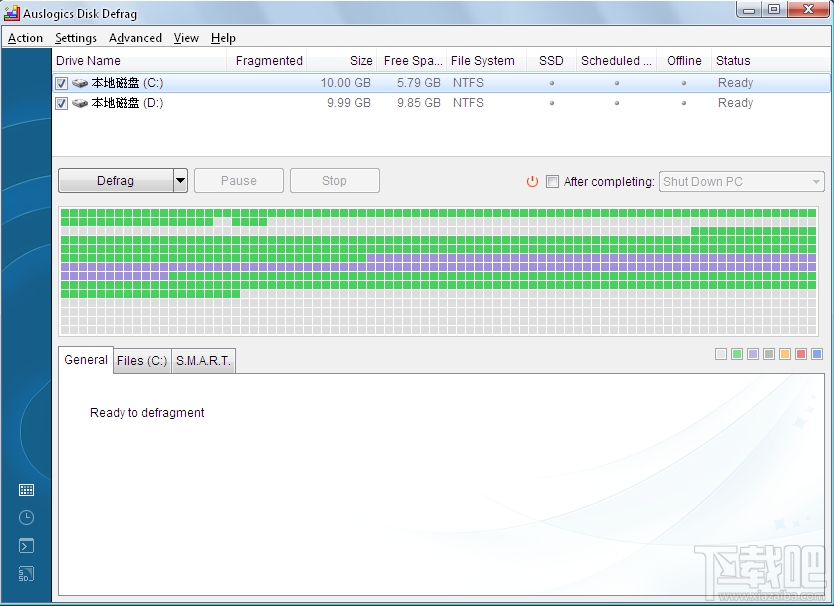
Task: Enable the After completing option
Action: coord(552,182)
